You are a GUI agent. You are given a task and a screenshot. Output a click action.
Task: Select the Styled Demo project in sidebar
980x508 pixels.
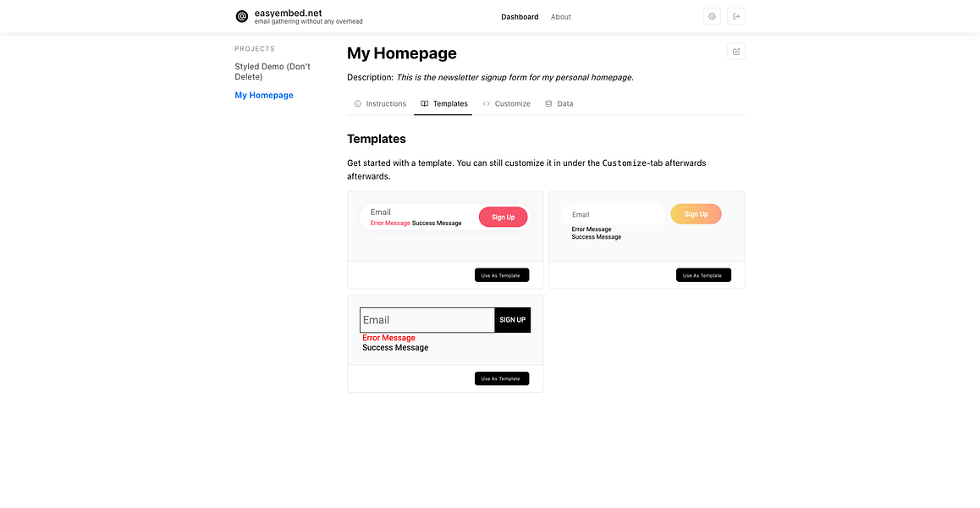272,71
